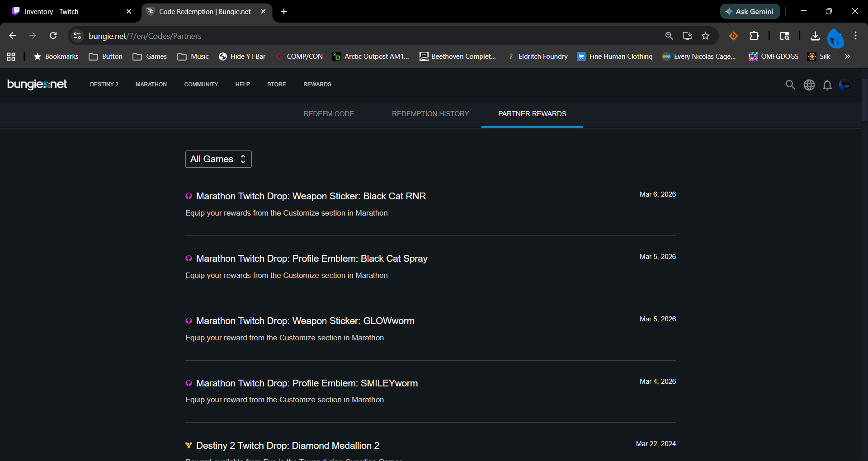Switch to the Inventory - Twitch browser tab

[68, 11]
